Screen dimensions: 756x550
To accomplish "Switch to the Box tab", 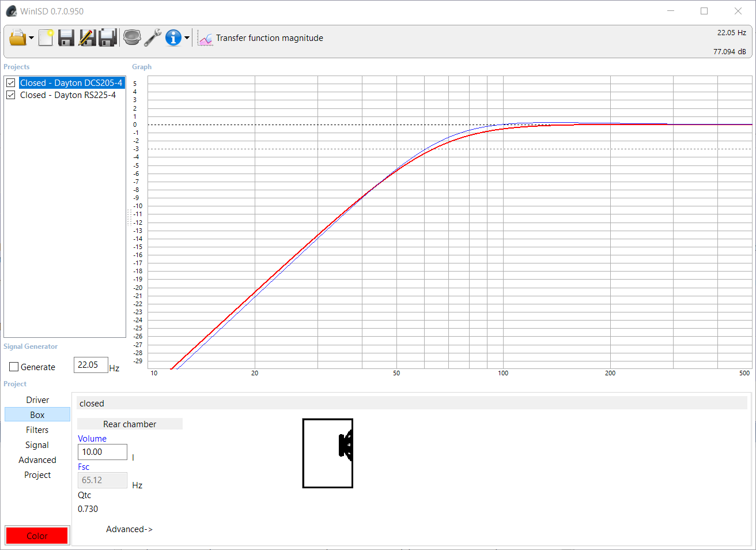I will pyautogui.click(x=37, y=415).
